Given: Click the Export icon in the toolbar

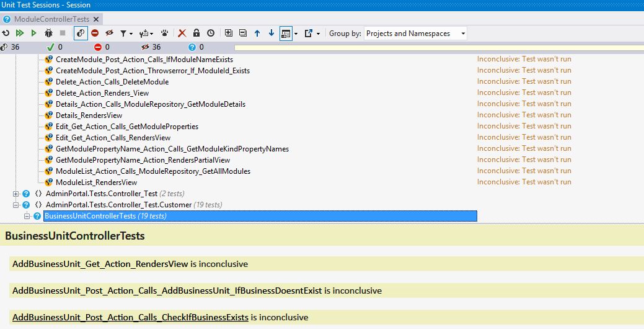Looking at the screenshot, I should tap(309, 34).
